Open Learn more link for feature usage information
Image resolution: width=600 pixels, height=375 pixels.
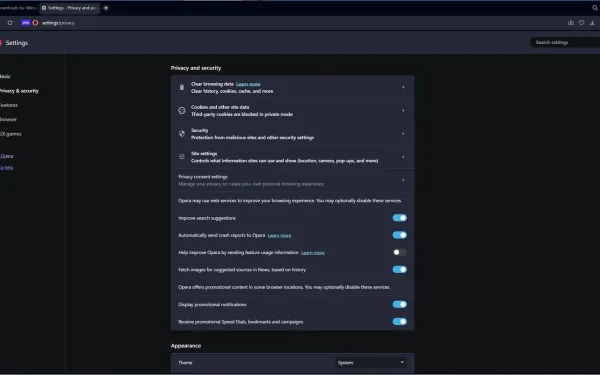pyautogui.click(x=313, y=253)
